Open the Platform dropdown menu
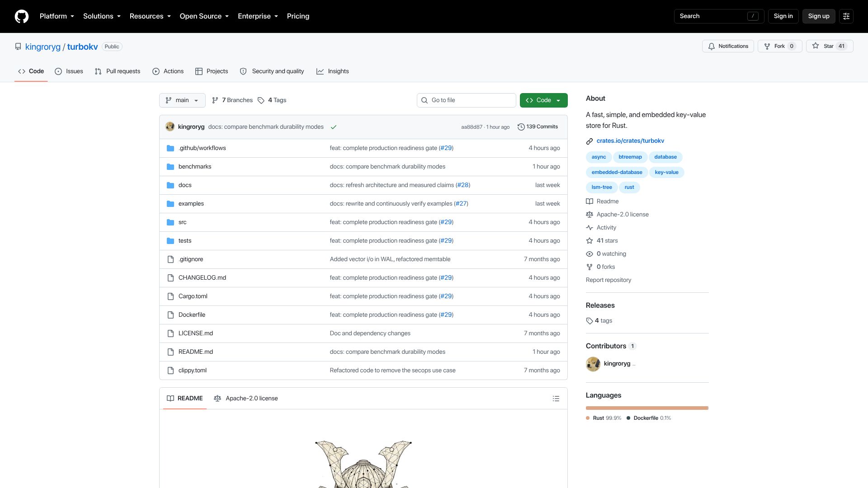The height and width of the screenshot is (488, 868). (x=57, y=16)
